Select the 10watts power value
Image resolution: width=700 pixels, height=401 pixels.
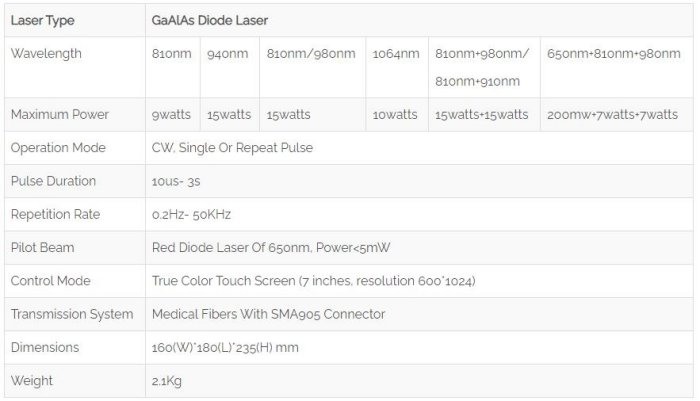[395, 115]
